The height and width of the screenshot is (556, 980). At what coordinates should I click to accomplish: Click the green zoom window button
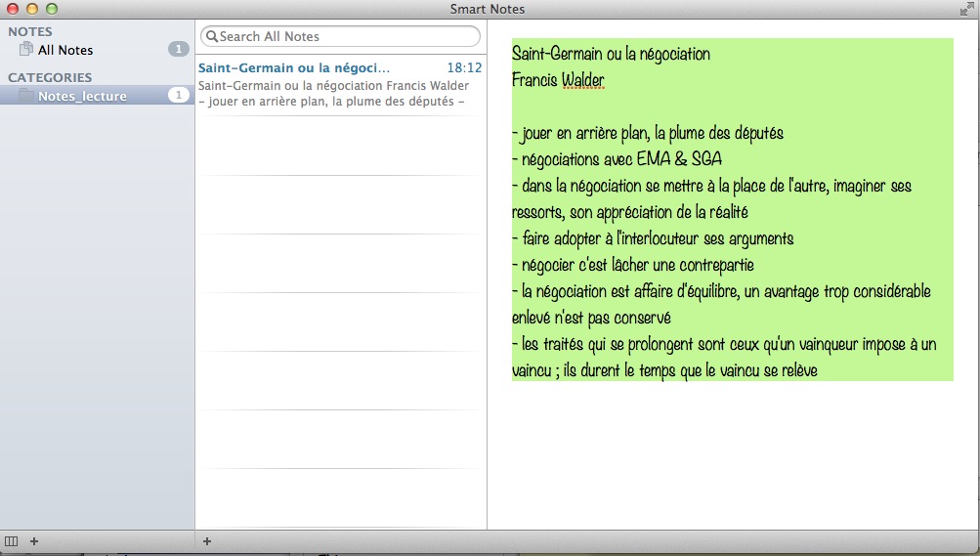coord(52,9)
